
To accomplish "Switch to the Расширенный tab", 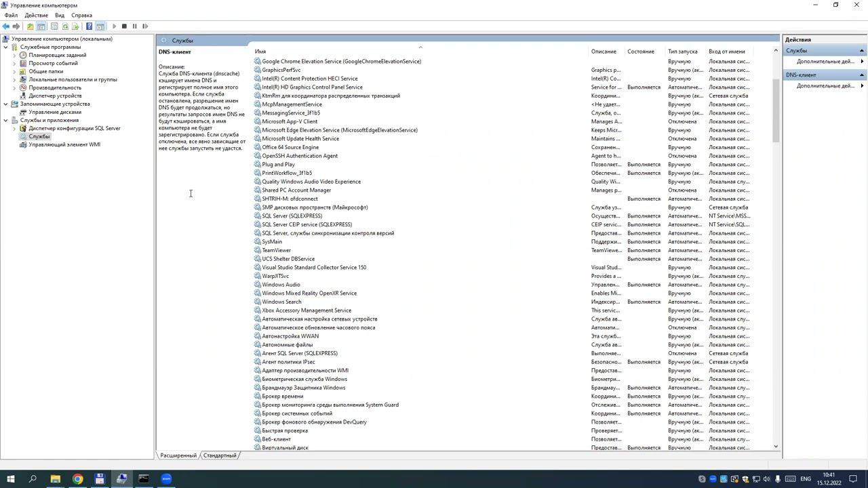I will click(178, 455).
